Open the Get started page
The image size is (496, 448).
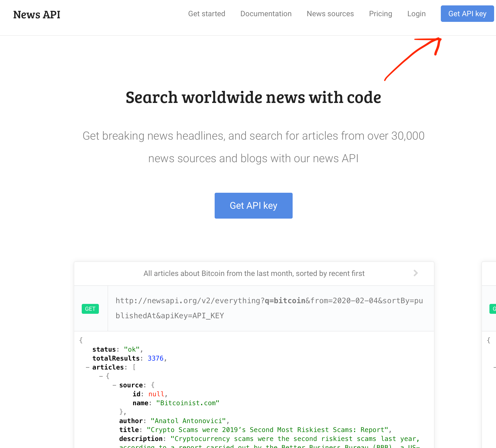(207, 14)
